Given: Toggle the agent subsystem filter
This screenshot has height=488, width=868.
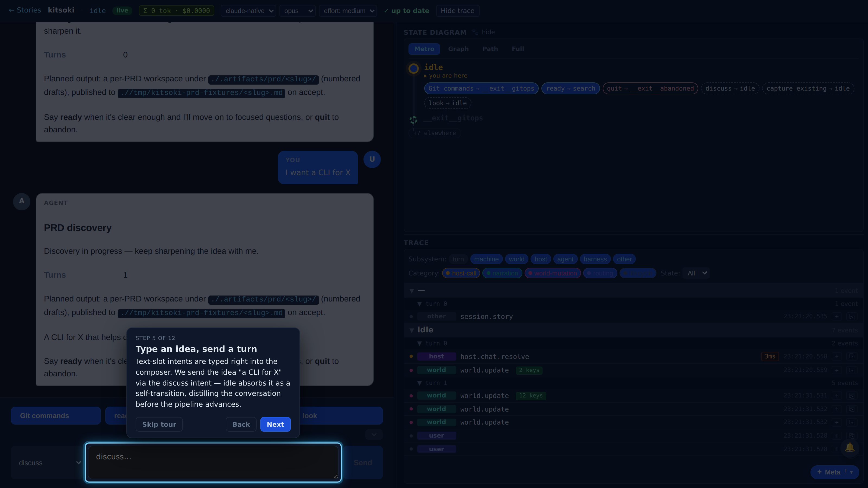Looking at the screenshot, I should (565, 259).
